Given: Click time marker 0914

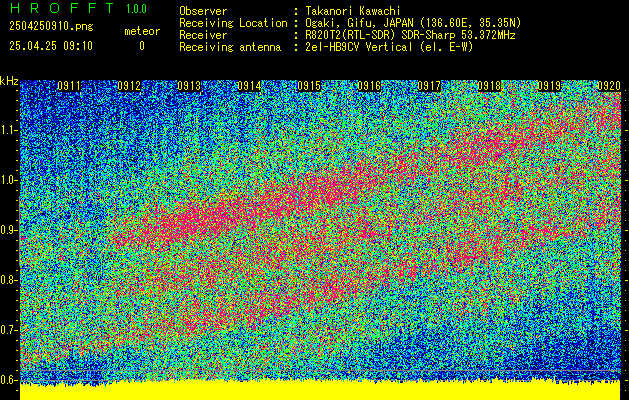Looking at the screenshot, I should pos(249,86).
